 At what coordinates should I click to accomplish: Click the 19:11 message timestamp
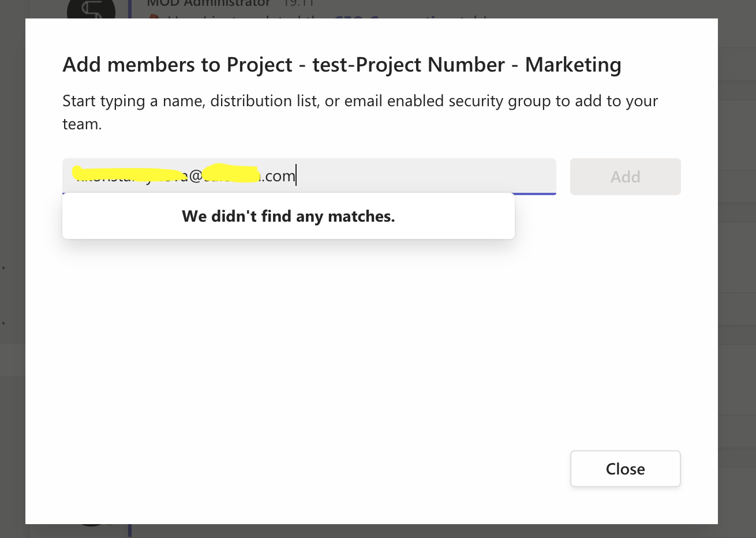point(298,3)
